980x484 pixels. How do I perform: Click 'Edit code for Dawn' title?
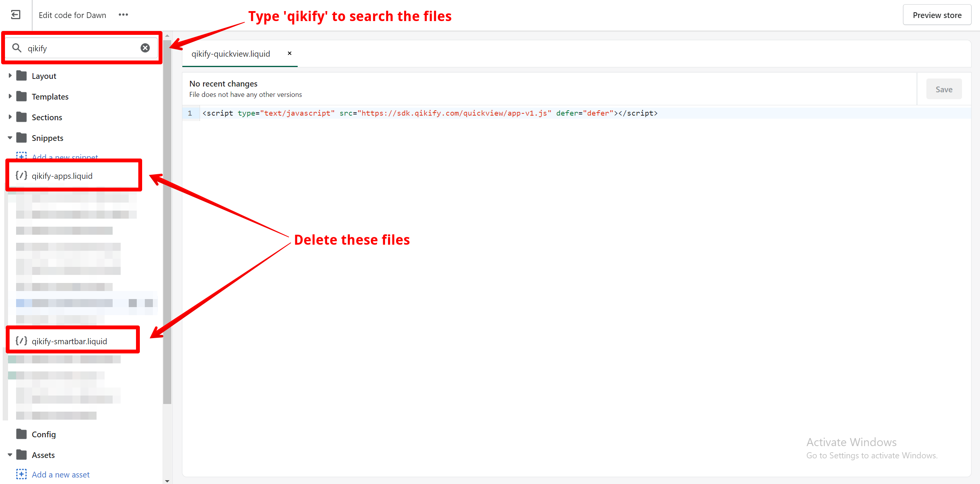(72, 15)
